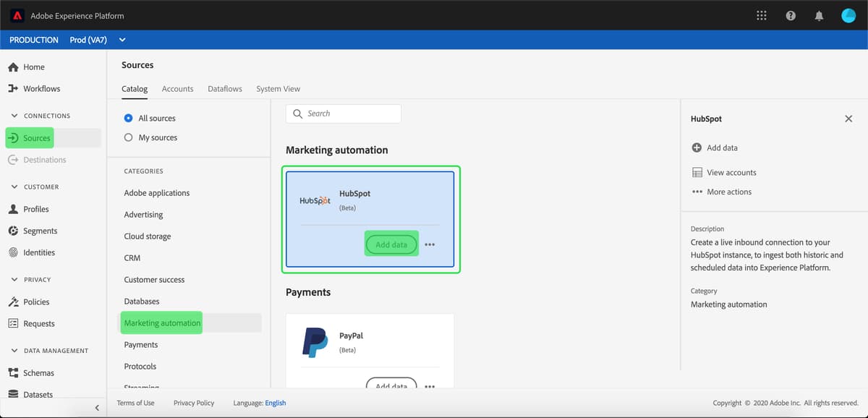
Task: Open the app switcher grid
Action: pyautogui.click(x=761, y=15)
